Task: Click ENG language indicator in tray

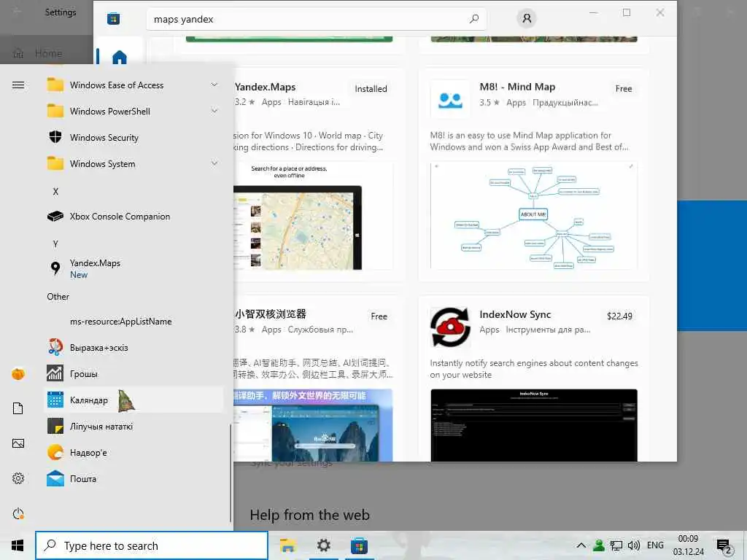Action: click(655, 545)
